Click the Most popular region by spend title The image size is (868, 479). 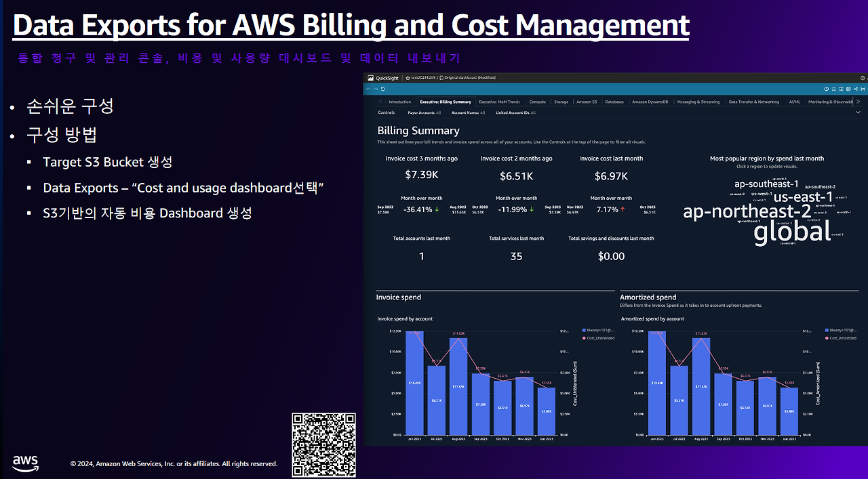[766, 159]
